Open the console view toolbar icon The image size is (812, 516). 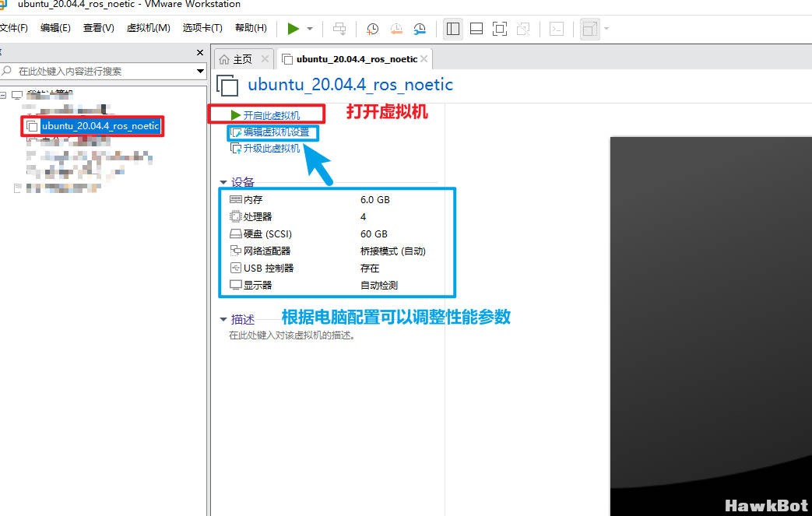[557, 29]
